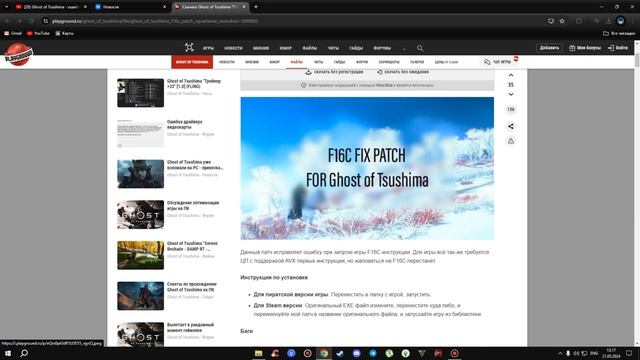This screenshot has width=640, height=360.
Task: Open Ошибка драйвера видеокарты sidebar link
Action: click(x=184, y=124)
